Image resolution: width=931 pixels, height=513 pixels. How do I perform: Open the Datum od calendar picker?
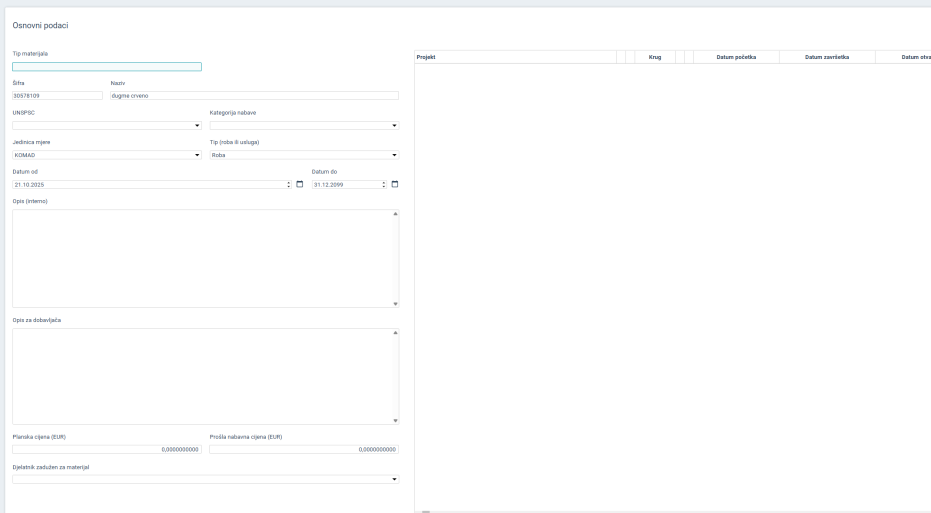coord(299,185)
